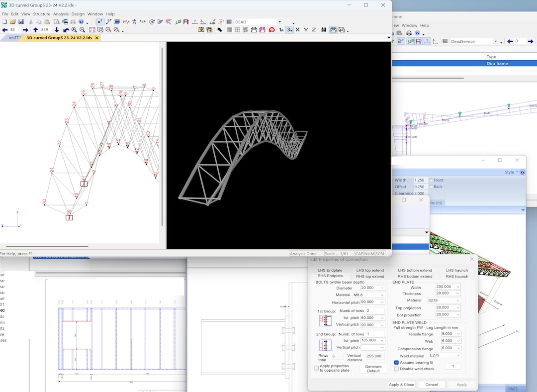
Task: Expand the bolt Diameter dropdown
Action: [382, 288]
